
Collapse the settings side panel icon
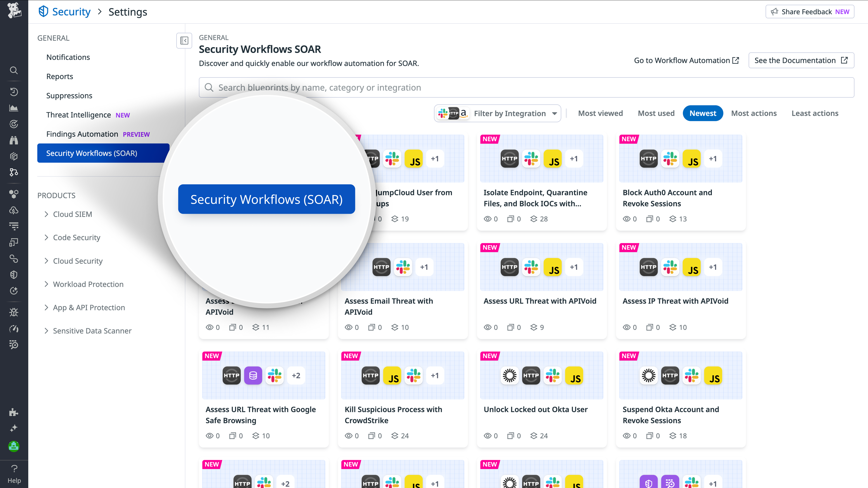184,41
